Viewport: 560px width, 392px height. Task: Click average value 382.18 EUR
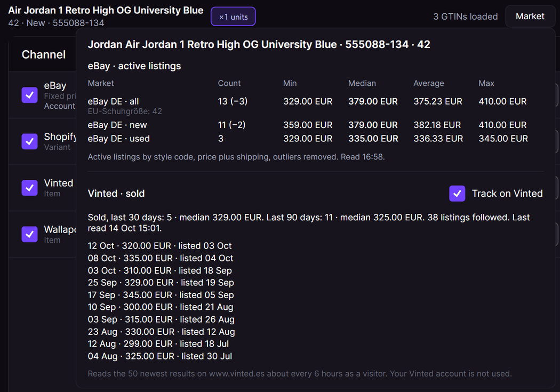click(x=437, y=125)
